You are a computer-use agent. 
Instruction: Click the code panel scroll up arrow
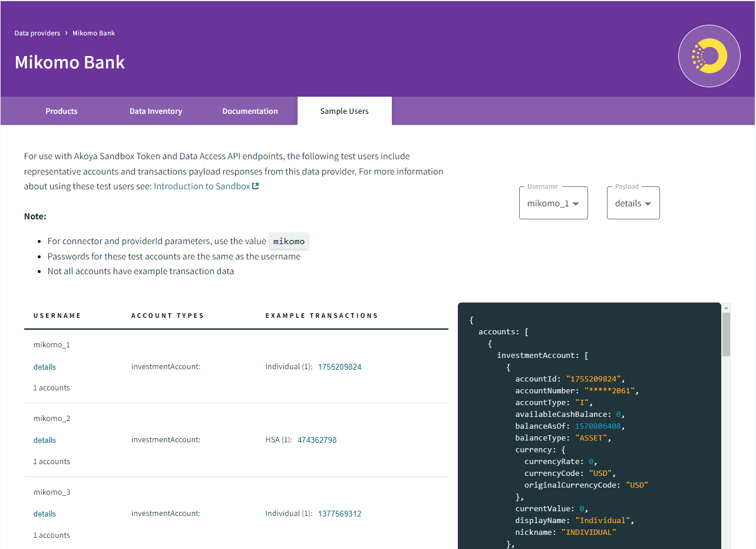coord(726,307)
